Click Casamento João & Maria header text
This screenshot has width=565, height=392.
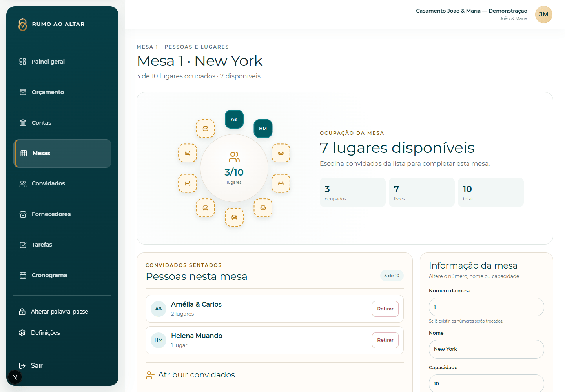pos(472,11)
